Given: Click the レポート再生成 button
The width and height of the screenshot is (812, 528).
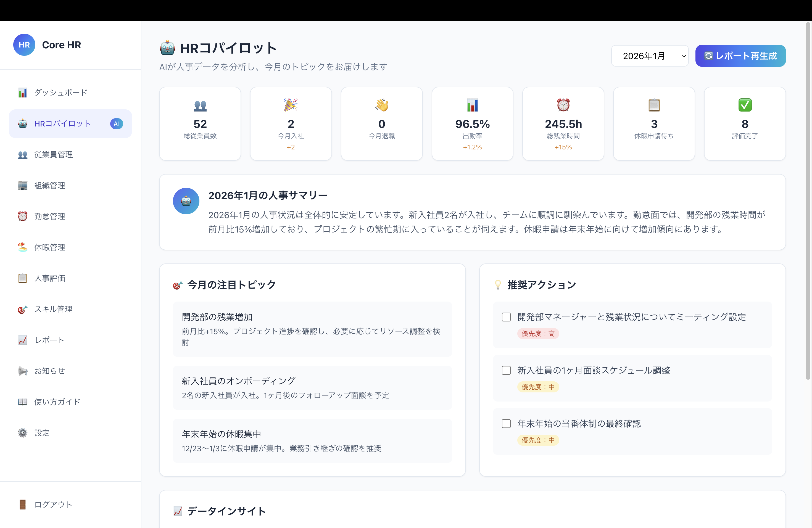Looking at the screenshot, I should point(740,56).
